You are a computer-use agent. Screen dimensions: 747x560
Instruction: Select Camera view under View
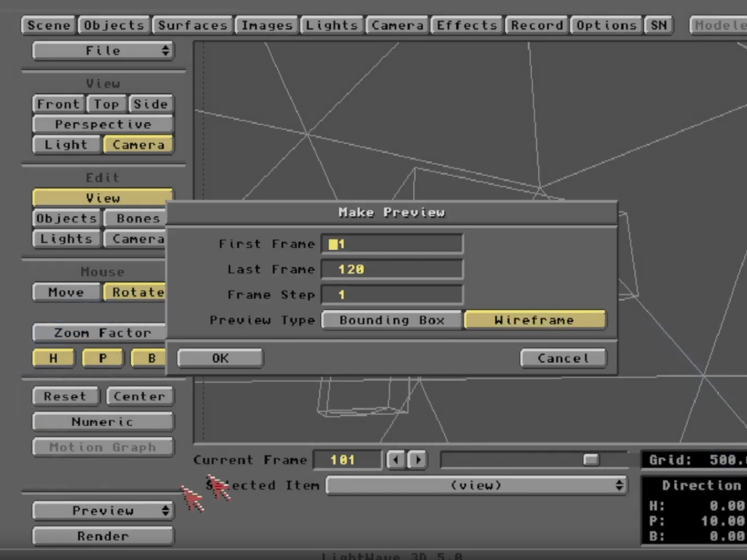coord(138,145)
